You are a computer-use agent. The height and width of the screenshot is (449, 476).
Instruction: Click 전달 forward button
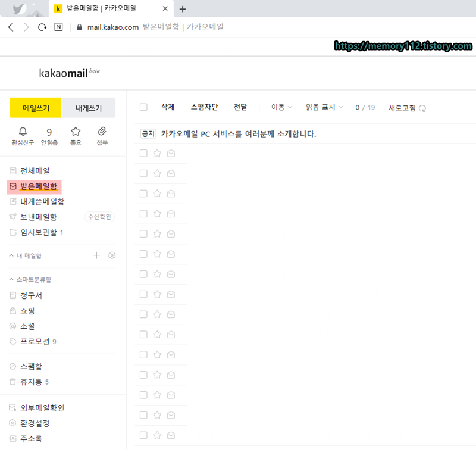coord(240,107)
